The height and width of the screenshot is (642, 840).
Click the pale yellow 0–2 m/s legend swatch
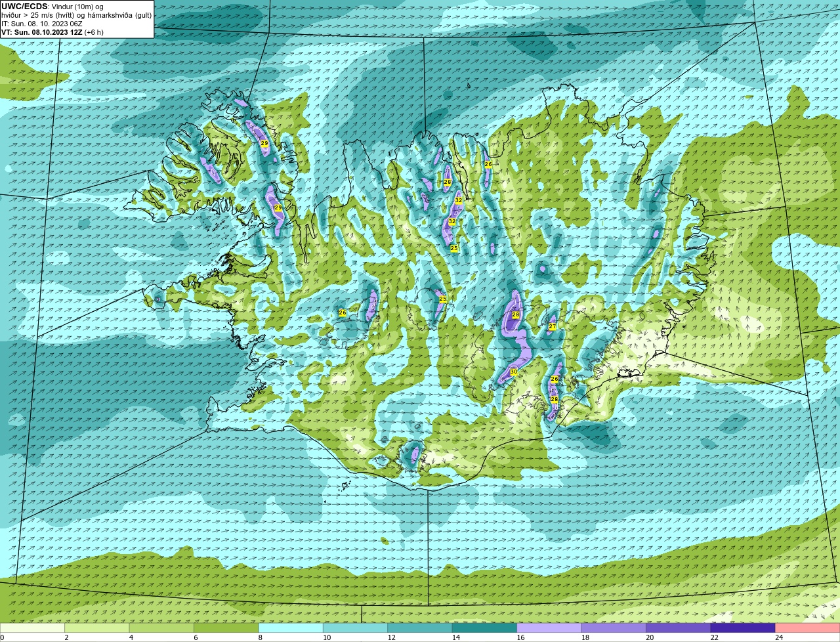coord(33,628)
